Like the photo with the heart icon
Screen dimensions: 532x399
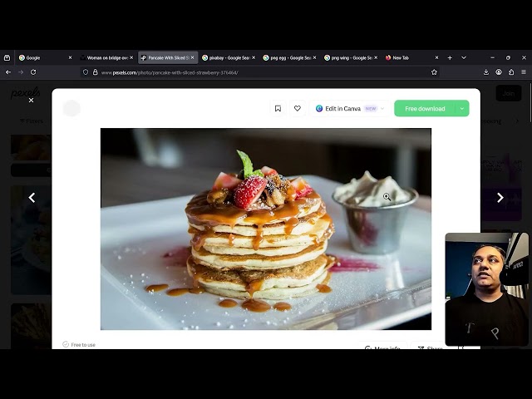298,109
